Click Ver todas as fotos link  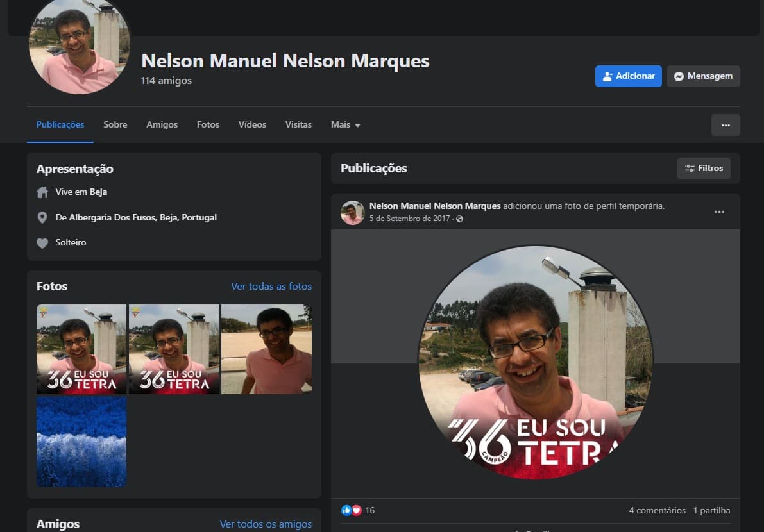[271, 287]
